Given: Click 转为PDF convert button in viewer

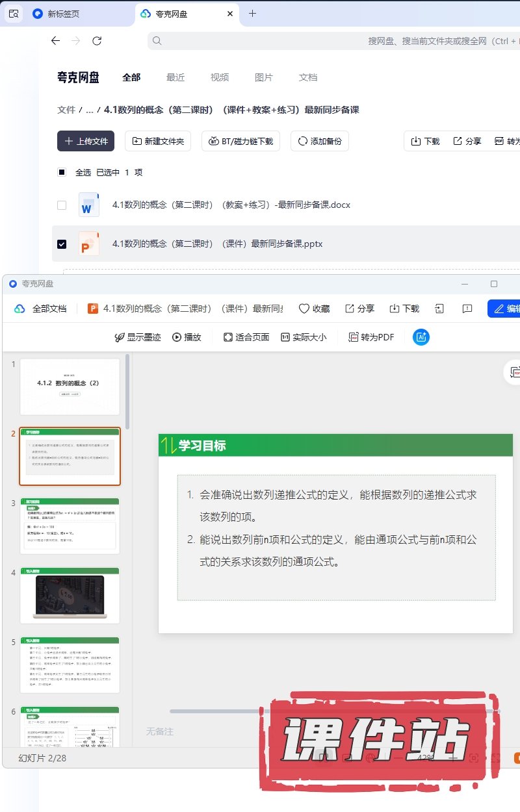Looking at the screenshot, I should click(x=372, y=337).
